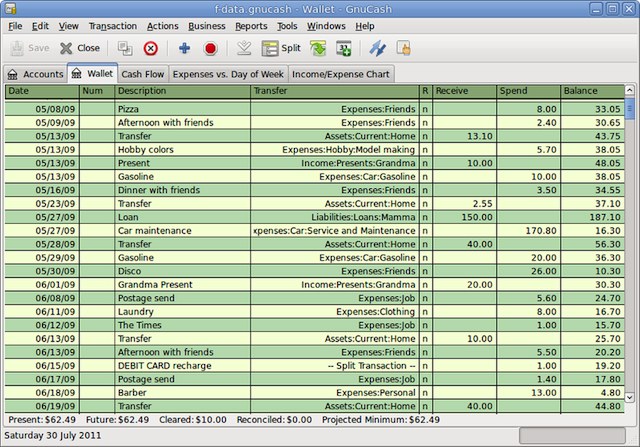Toggle reconcile flag on the Loan row
This screenshot has width=640, height=447.
click(425, 217)
